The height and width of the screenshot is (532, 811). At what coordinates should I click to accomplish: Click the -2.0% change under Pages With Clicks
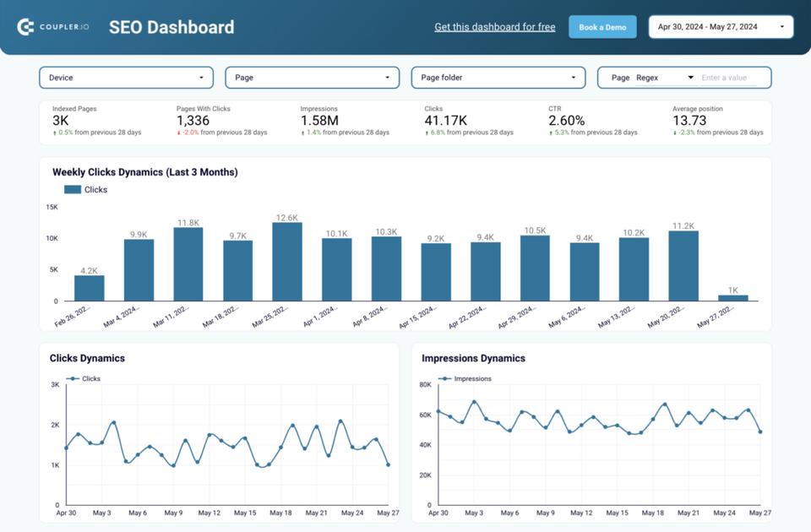pyautogui.click(x=190, y=133)
